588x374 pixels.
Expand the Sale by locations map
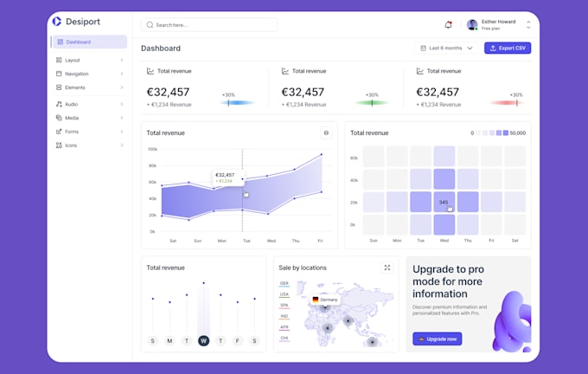pos(387,268)
